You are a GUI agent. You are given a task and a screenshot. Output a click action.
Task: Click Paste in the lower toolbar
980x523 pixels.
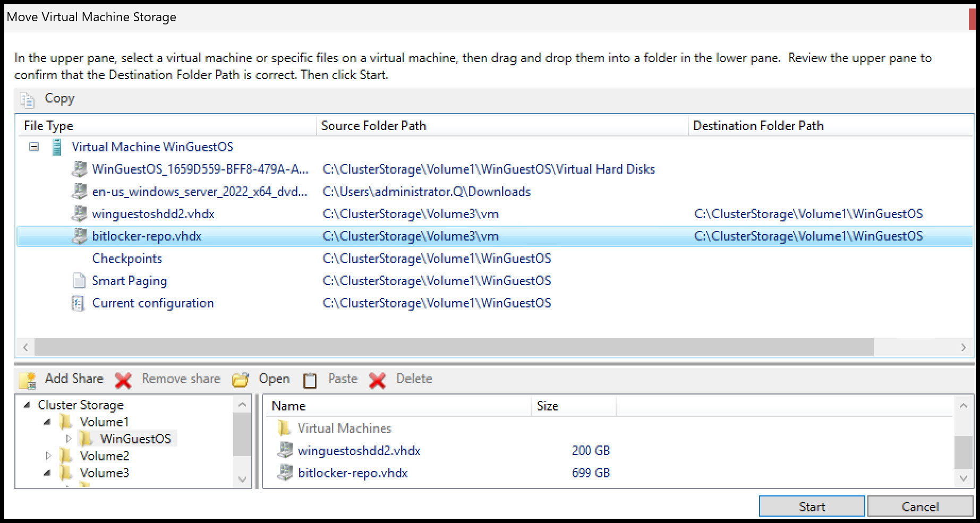pyautogui.click(x=343, y=379)
